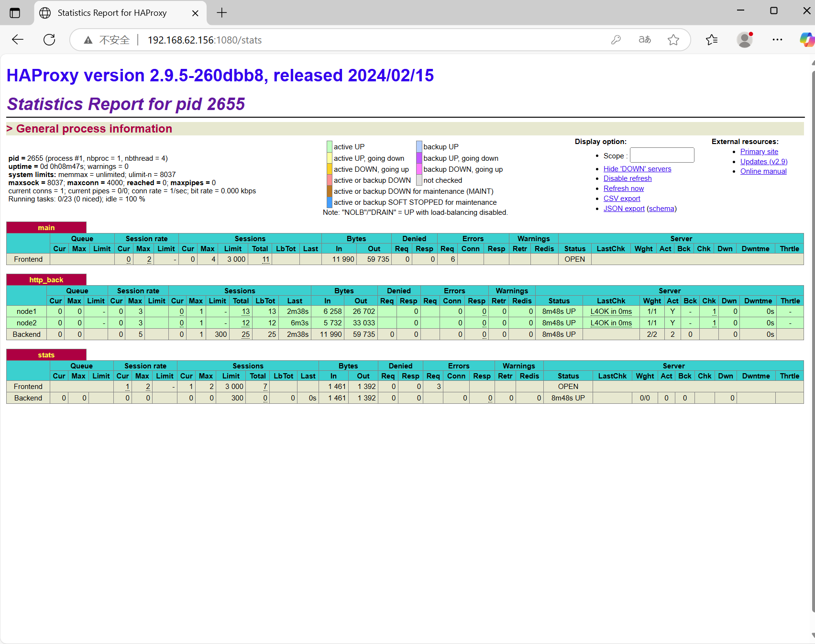Image resolution: width=815 pixels, height=644 pixels.
Task: Click stats Backend status '8m48s UP'
Action: (568, 398)
